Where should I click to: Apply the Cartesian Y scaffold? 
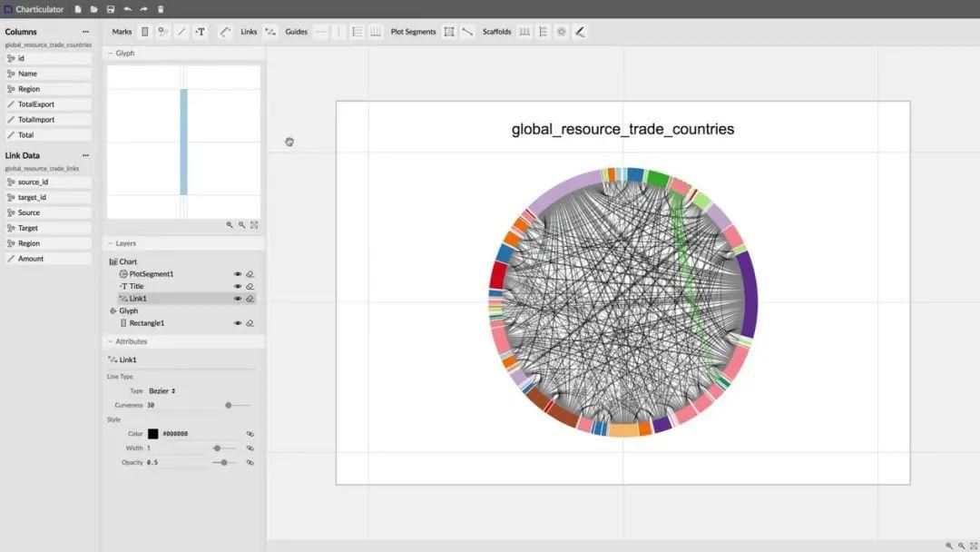click(x=544, y=32)
